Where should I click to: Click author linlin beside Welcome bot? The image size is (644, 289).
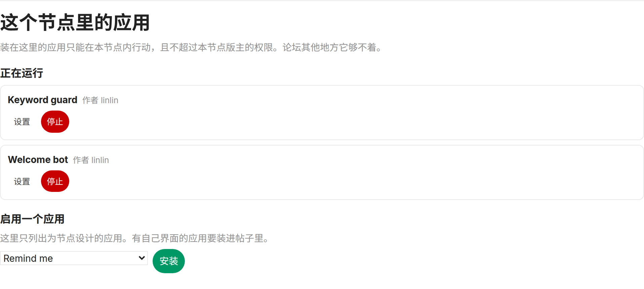[100, 160]
